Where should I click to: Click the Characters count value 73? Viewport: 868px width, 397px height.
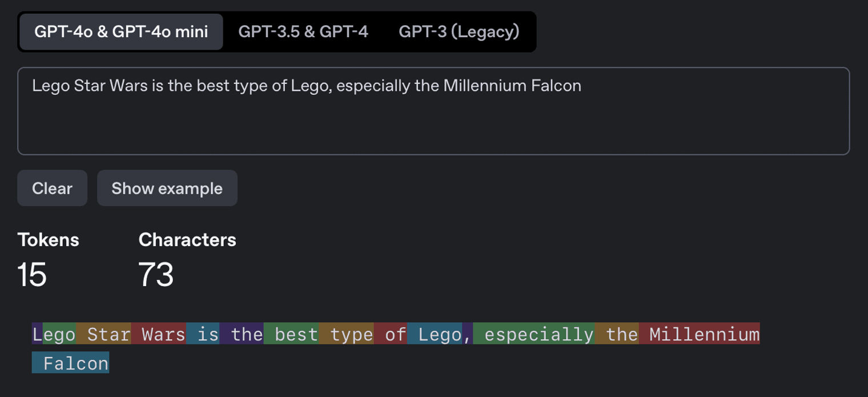[x=156, y=274]
